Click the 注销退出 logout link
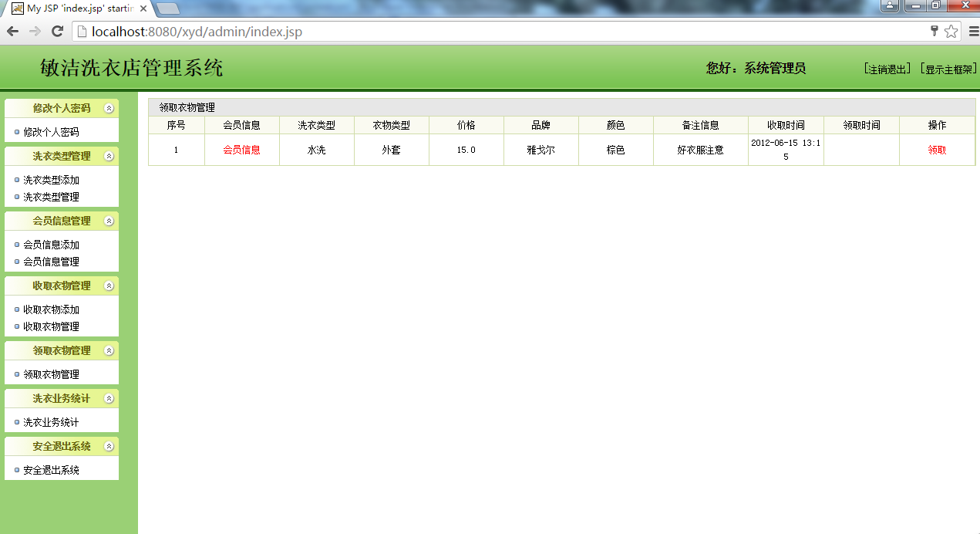 click(887, 69)
